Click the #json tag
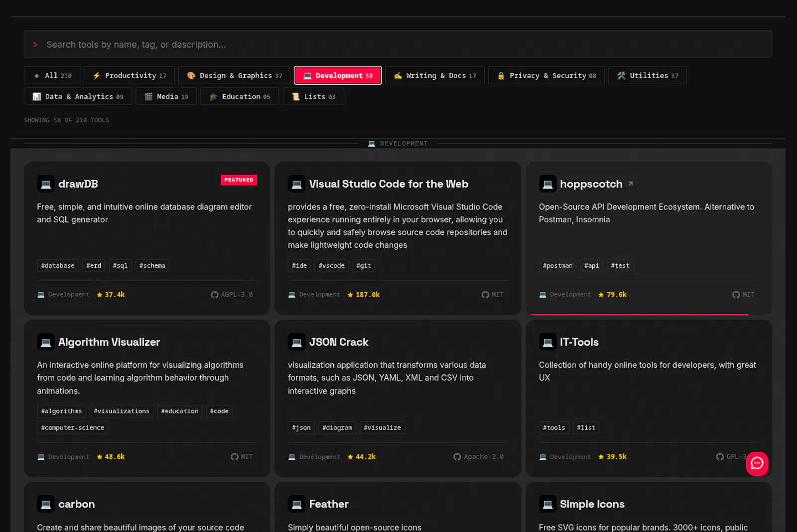The width and height of the screenshot is (797, 532). tap(301, 427)
